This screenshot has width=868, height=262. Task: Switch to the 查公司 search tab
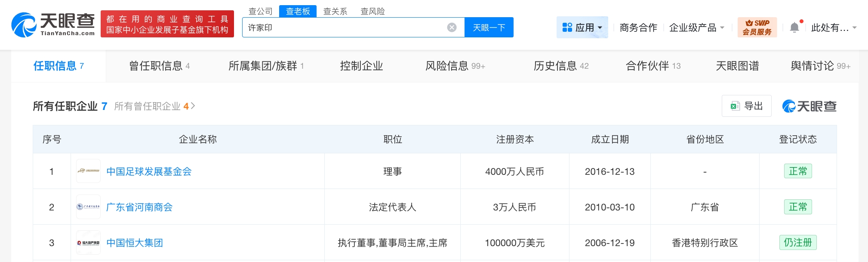(x=261, y=11)
